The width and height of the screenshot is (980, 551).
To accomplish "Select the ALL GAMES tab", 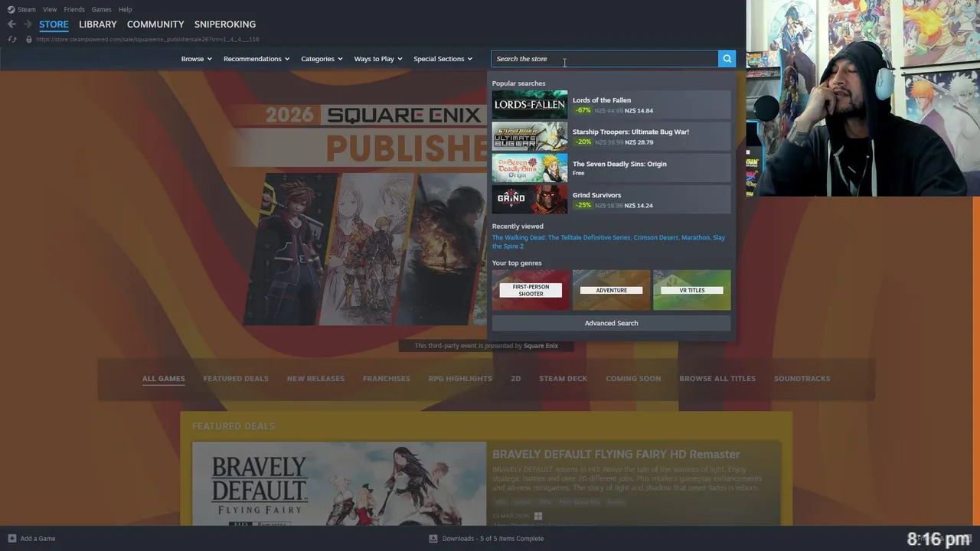I will [163, 378].
